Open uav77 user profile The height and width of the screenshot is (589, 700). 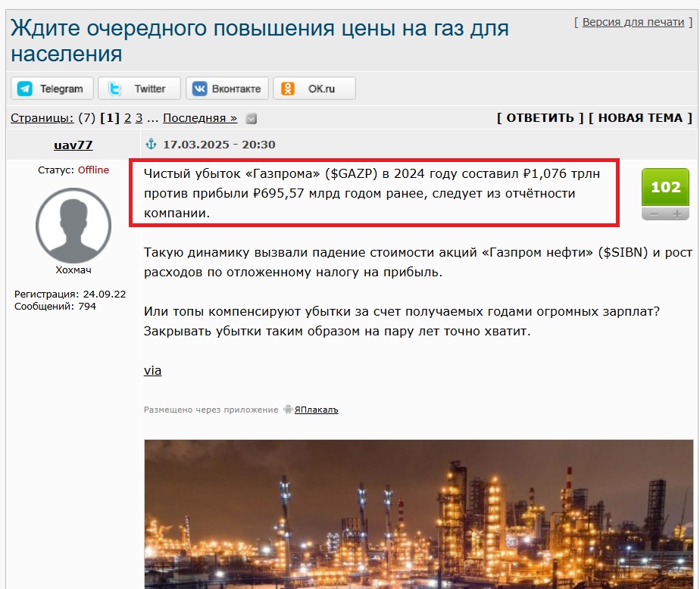point(73,145)
